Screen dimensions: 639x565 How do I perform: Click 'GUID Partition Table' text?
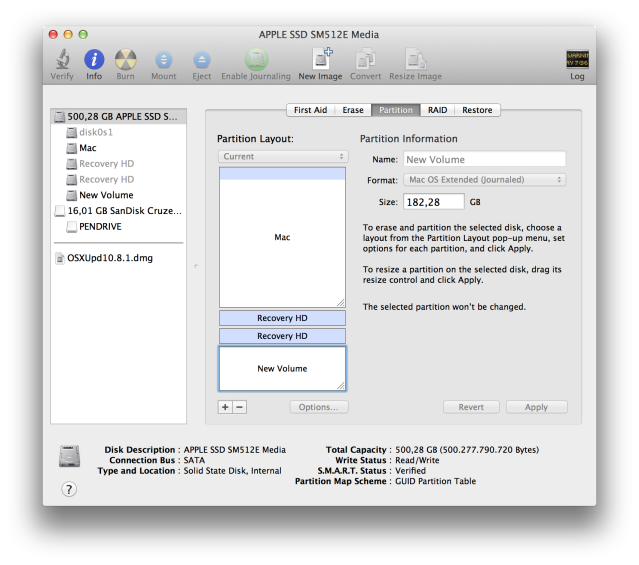point(435,481)
